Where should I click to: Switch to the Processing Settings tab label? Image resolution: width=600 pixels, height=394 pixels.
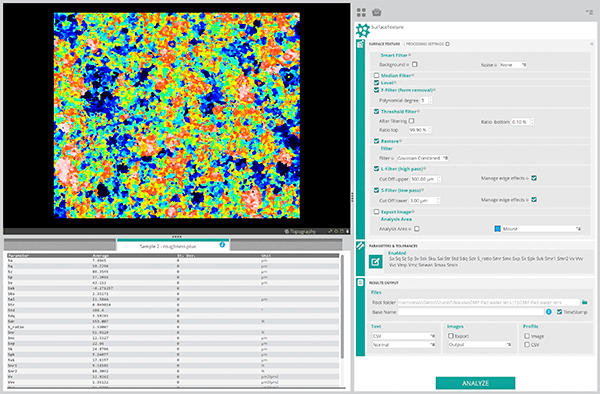[425, 44]
